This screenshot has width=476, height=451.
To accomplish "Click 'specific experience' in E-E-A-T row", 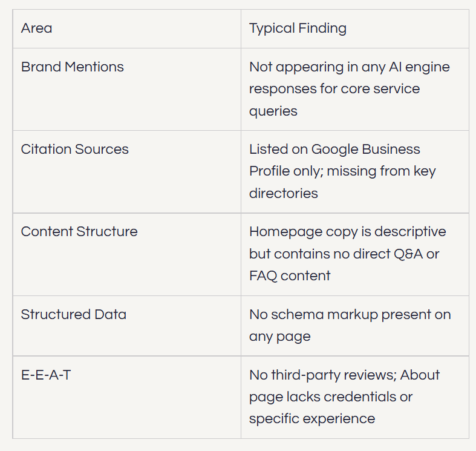I will point(312,419).
